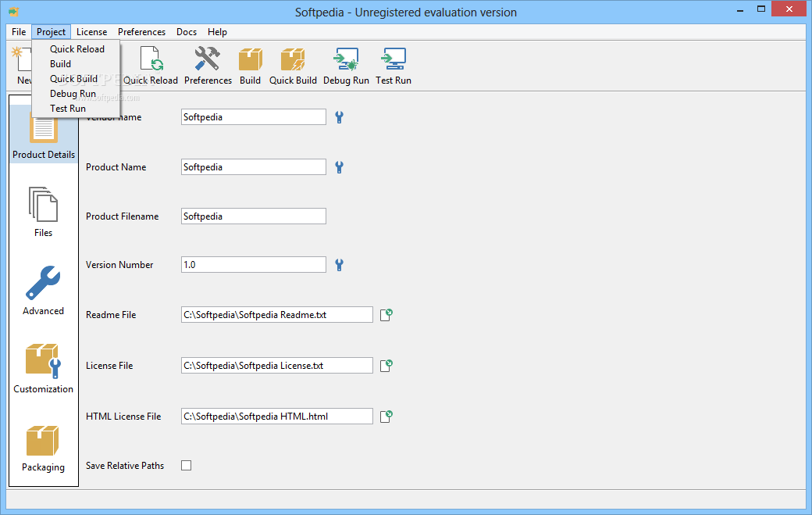Screen dimensions: 812x515
Task: Browse for the Readme File
Action: (386, 314)
